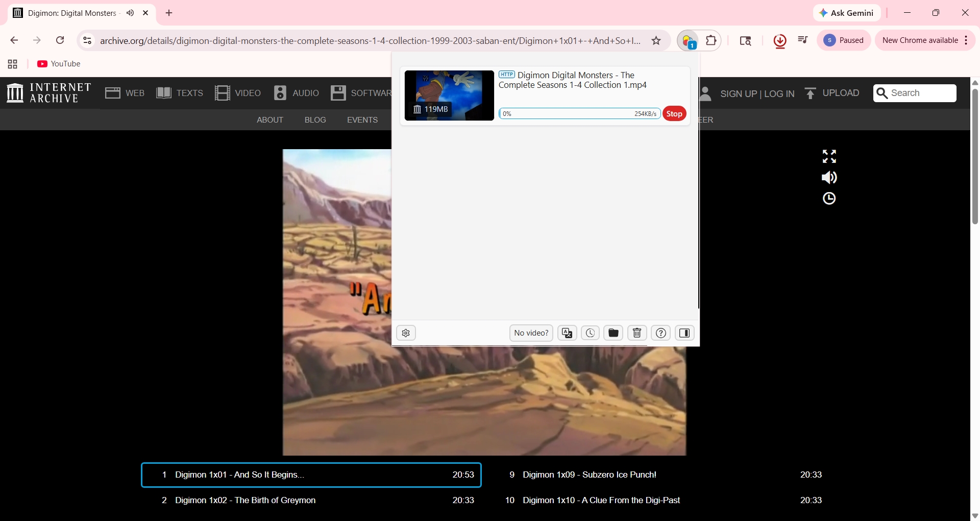Select the VIDEO section icon on Internet Archive

(x=224, y=92)
